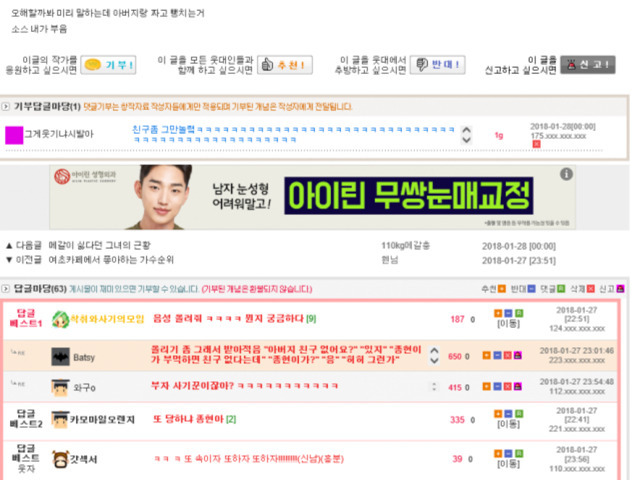Click the 신고! report button
This screenshot has width=640, height=480.
(588, 64)
